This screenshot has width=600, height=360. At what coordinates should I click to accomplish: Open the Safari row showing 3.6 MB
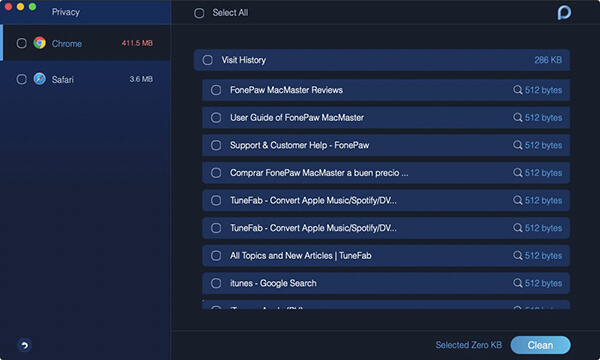[x=85, y=79]
